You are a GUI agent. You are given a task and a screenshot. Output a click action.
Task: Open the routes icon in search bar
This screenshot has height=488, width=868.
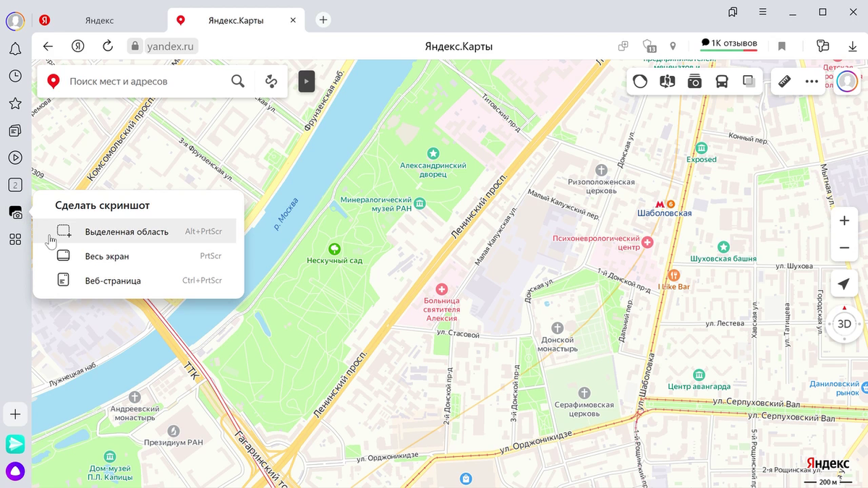[271, 82]
